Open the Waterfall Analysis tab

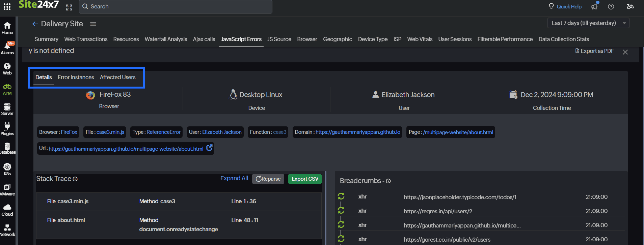(166, 39)
